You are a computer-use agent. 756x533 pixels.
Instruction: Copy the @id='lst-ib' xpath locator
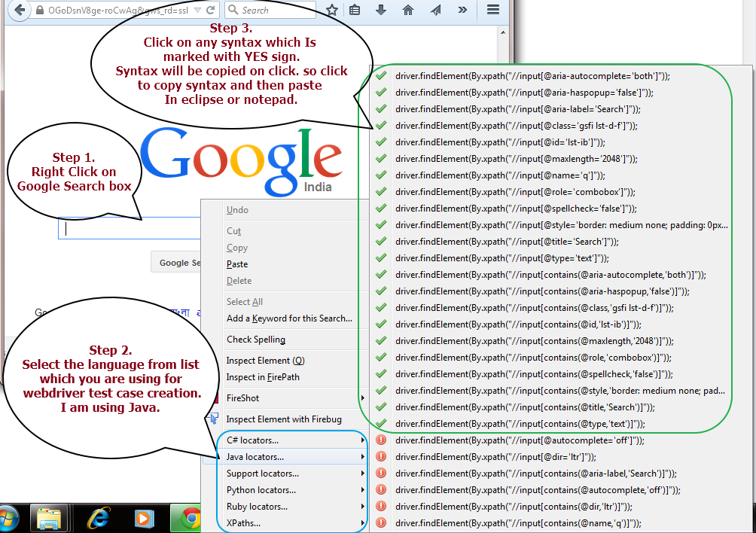[501, 142]
